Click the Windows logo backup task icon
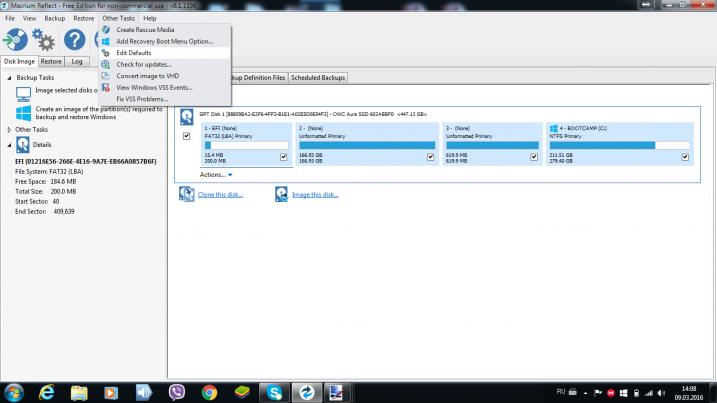717x403 pixels. (23, 113)
